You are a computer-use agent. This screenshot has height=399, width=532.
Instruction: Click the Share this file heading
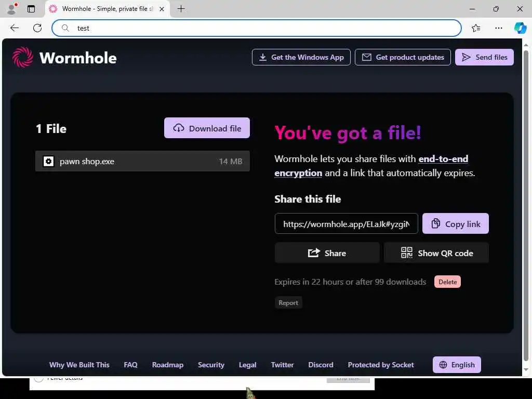(x=308, y=199)
